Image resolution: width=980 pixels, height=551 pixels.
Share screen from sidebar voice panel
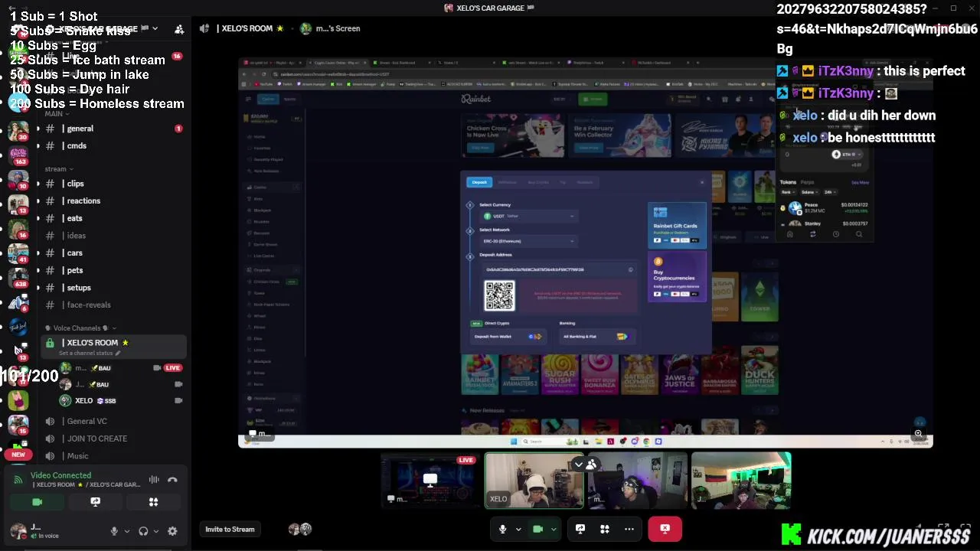point(95,502)
